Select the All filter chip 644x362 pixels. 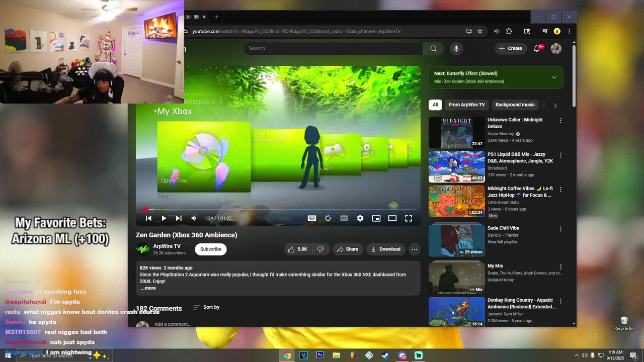pyautogui.click(x=435, y=105)
